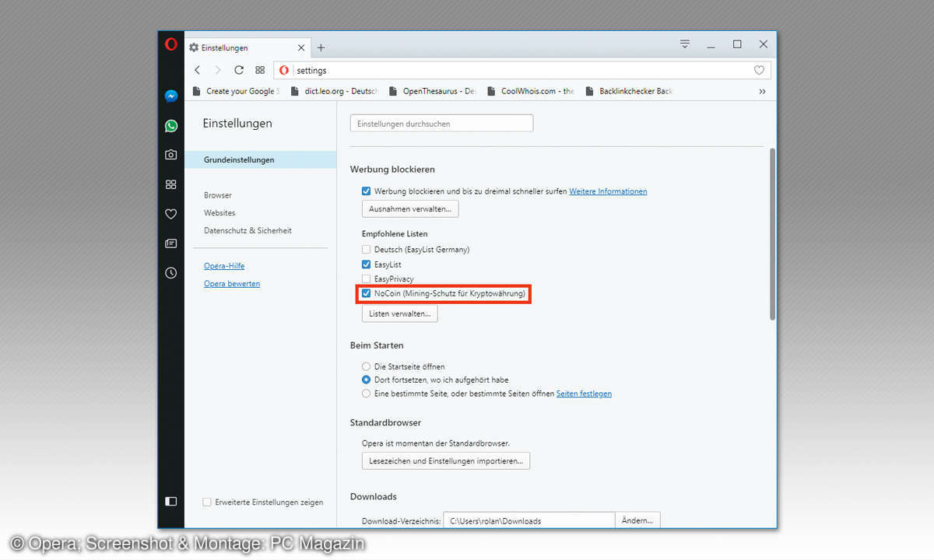934x560 pixels.
Task: Open the Opera bewerten link
Action: (232, 284)
